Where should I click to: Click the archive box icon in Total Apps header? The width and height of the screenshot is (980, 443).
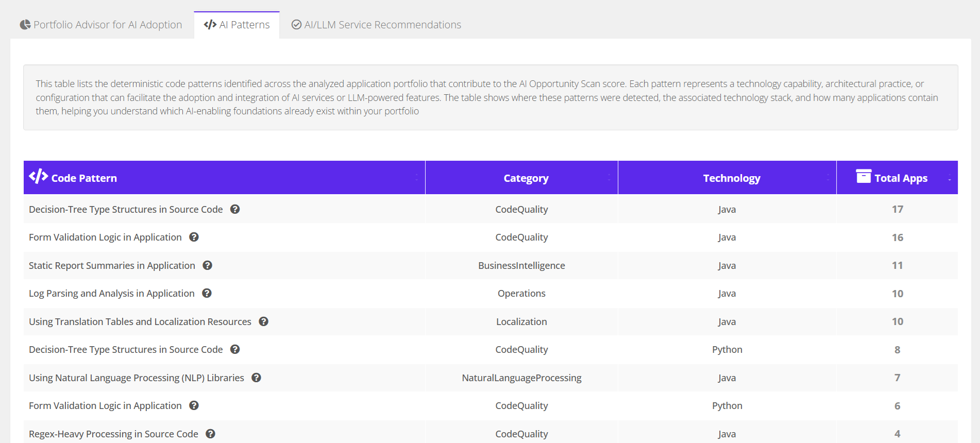tap(864, 176)
